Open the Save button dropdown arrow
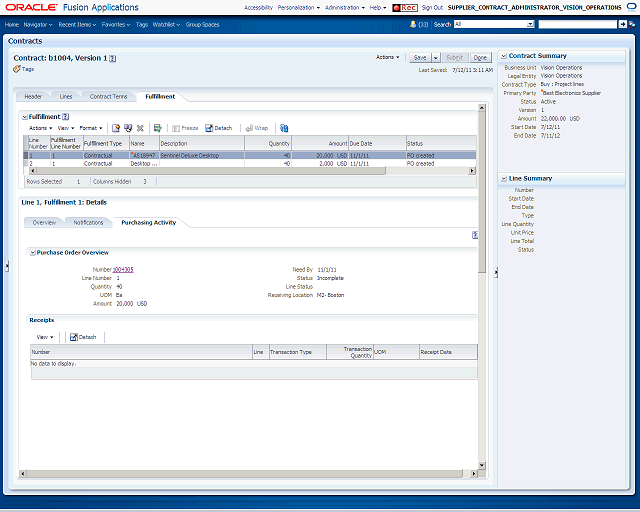 (x=436, y=58)
